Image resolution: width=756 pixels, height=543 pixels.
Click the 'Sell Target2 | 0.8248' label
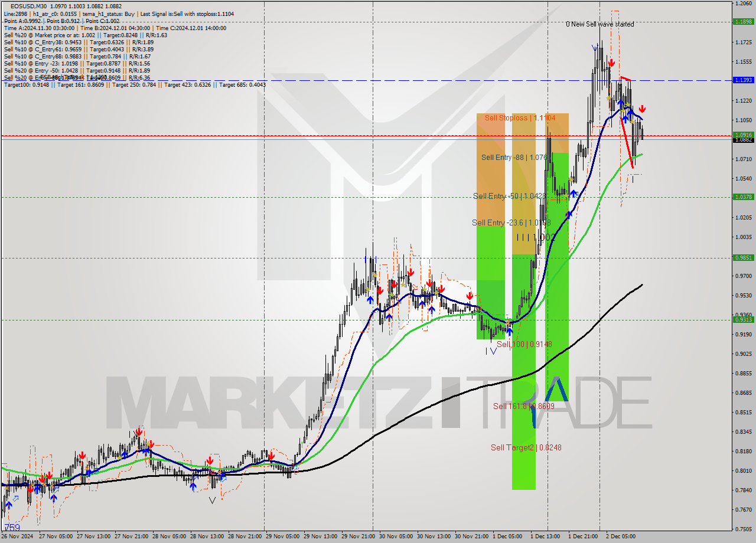pyautogui.click(x=526, y=447)
